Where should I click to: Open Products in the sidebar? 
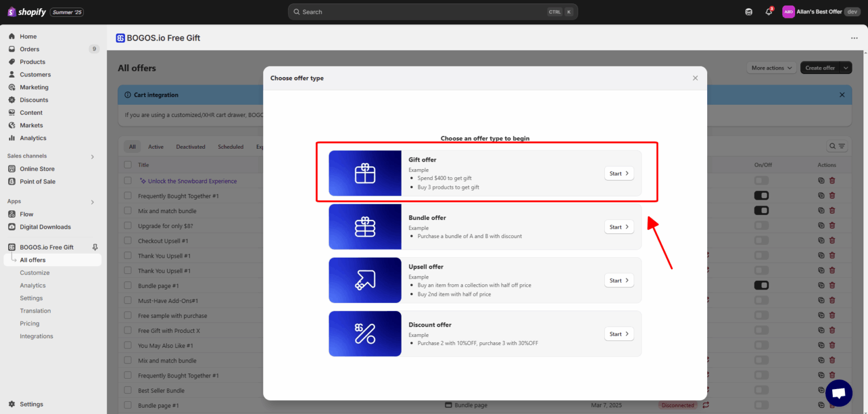pyautogui.click(x=32, y=62)
